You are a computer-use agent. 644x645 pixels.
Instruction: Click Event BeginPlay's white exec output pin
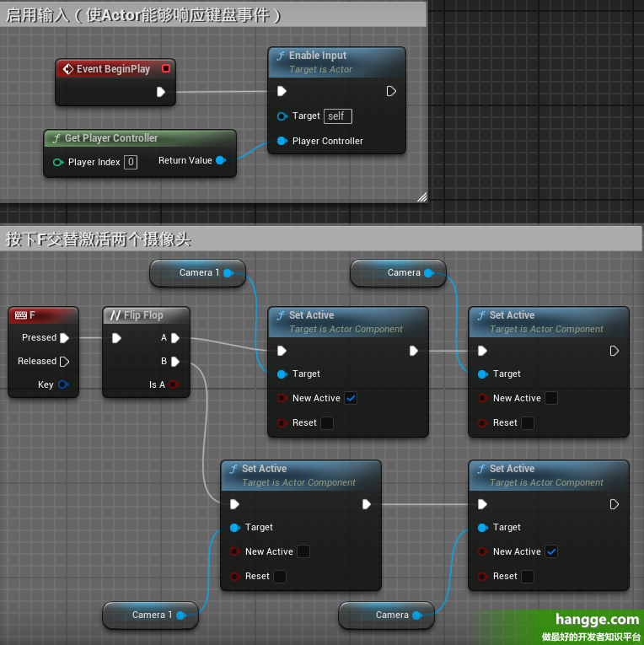(x=161, y=92)
